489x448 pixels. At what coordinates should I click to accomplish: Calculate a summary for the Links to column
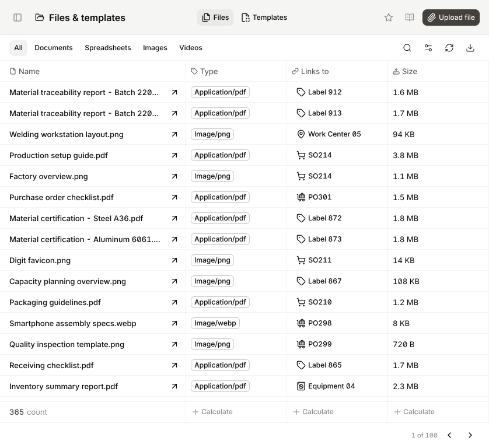point(313,412)
